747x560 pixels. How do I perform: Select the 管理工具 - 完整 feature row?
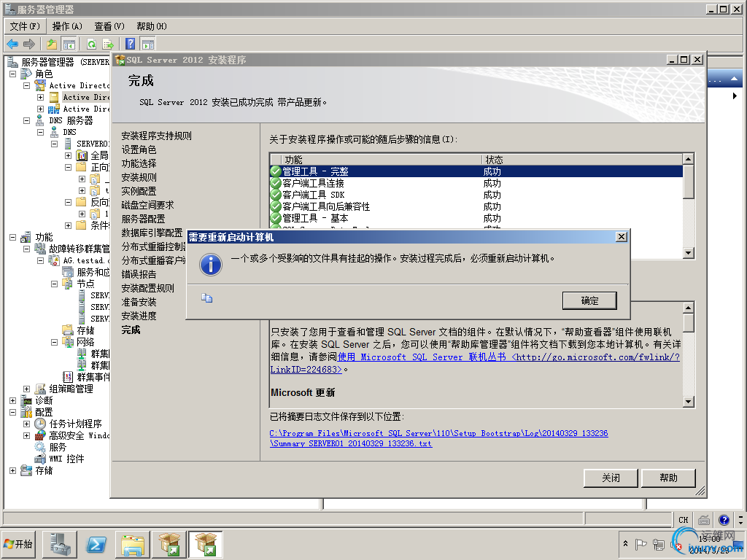point(476,171)
